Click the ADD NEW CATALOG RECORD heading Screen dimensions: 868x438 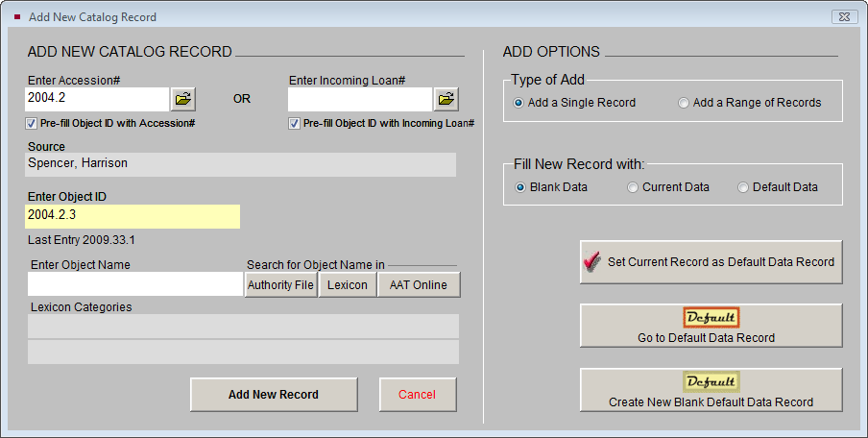[x=130, y=52]
